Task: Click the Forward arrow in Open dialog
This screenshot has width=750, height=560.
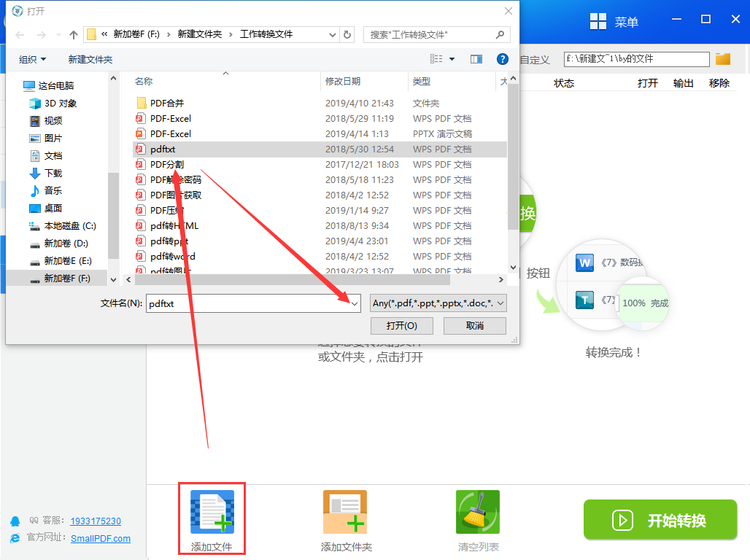Action: tap(42, 35)
